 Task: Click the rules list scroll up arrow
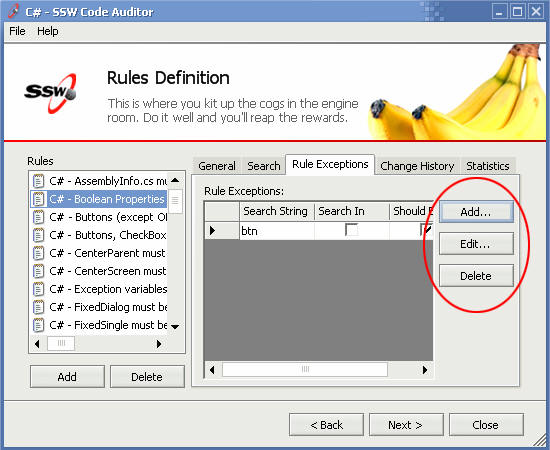(175, 181)
